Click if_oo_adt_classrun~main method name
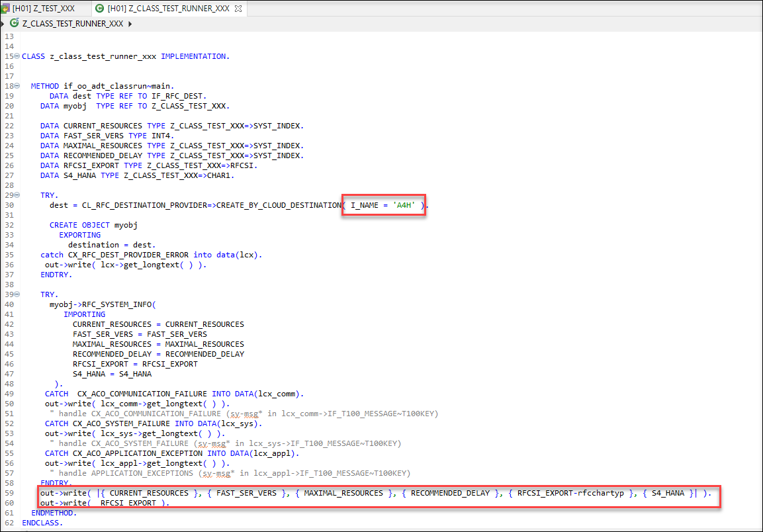 116,86
